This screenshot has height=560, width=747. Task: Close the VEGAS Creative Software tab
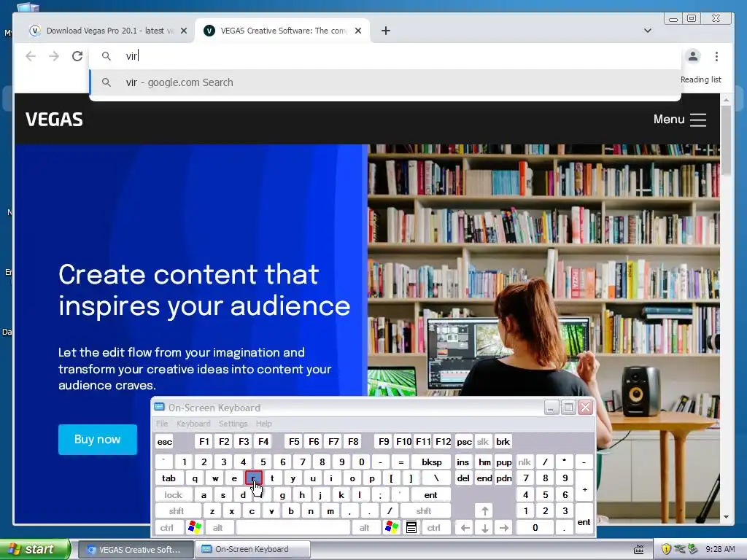point(358,31)
